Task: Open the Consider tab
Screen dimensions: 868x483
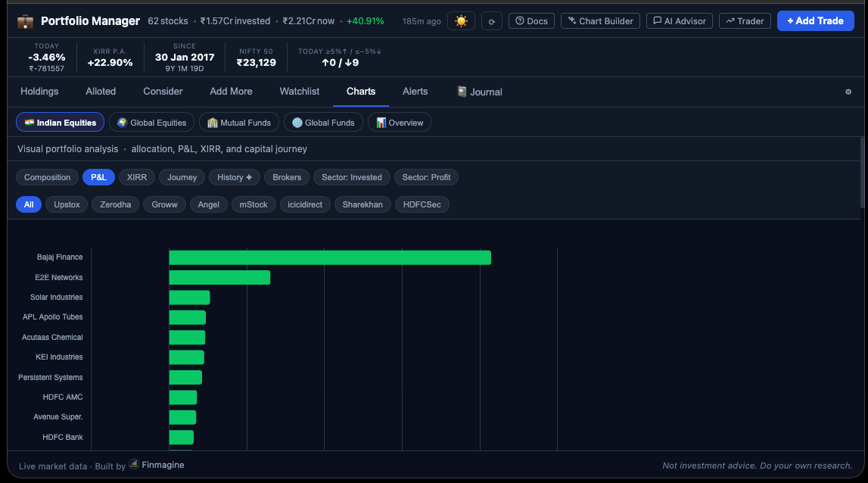Action: tap(163, 92)
